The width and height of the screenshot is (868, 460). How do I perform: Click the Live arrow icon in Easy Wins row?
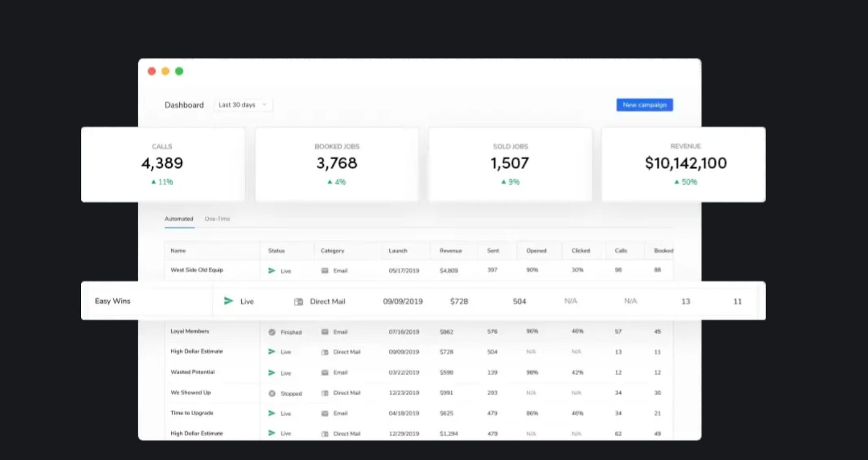point(228,301)
